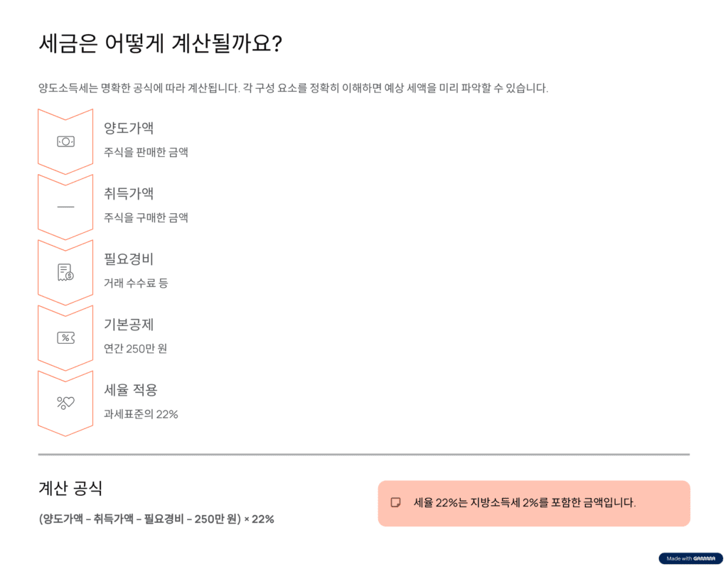728x569 pixels.
Task: Click the percent heart icon beside 세율 적용
Action: click(x=65, y=403)
